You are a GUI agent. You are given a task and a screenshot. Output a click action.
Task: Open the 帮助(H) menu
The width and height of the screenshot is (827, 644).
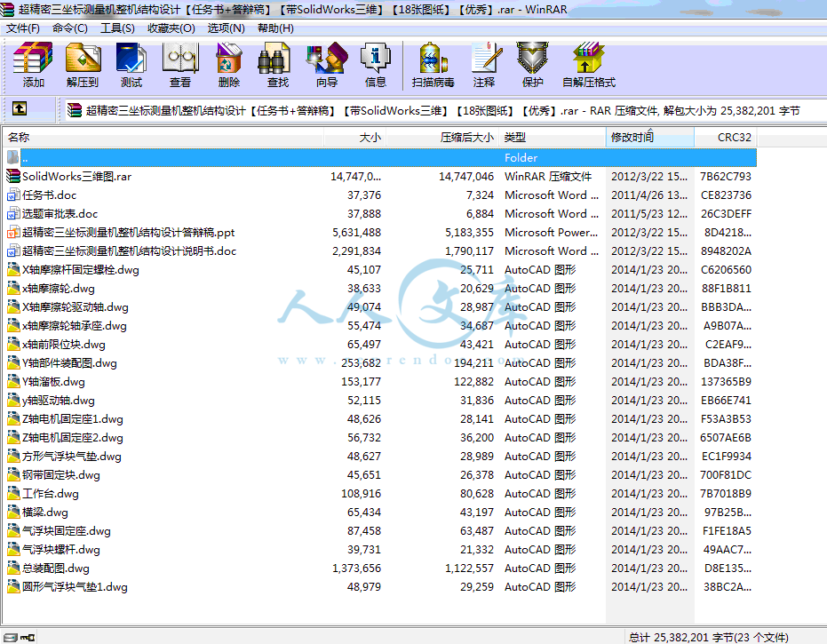coord(275,28)
